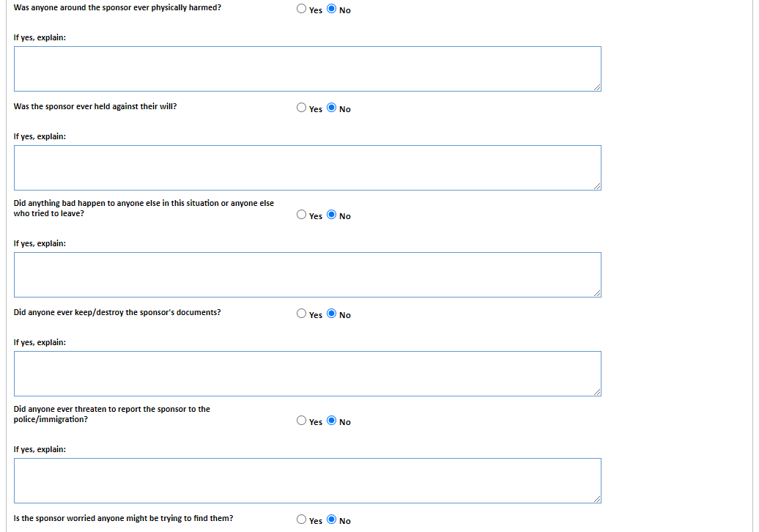
Task: Click explanation box under physically harmed question
Action: (307, 69)
